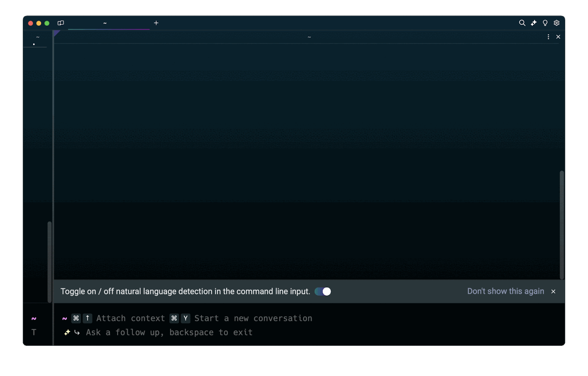Select the "~" entry in left side panel

pyautogui.click(x=37, y=38)
